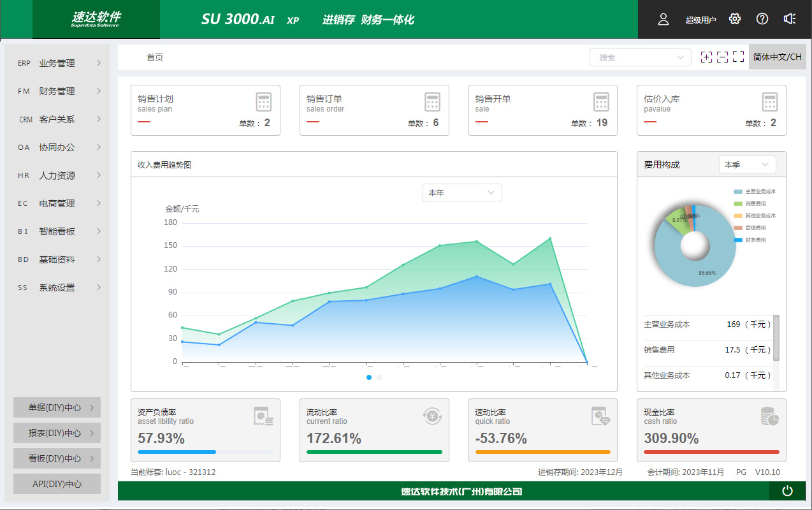Screen dimensions: 812x510
Task: Open the 本季 dropdown in 费用构成
Action: (x=747, y=164)
